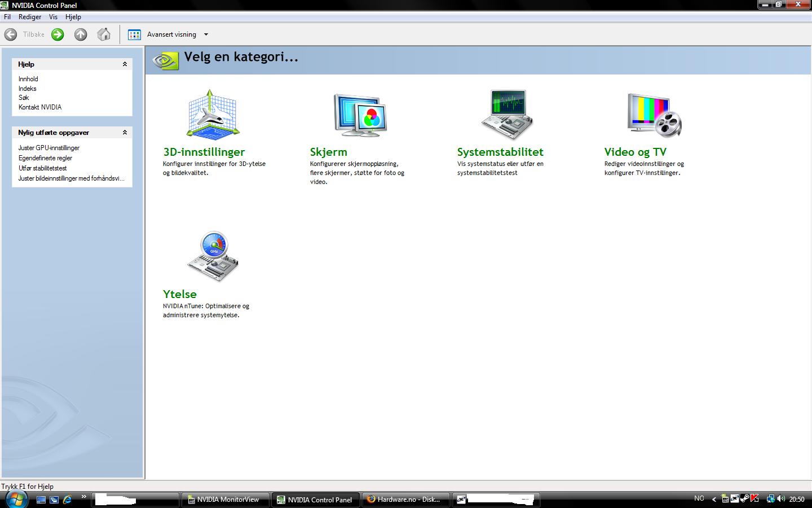The width and height of the screenshot is (812, 508).
Task: Click the NVIDIA logo in header
Action: coord(165,60)
